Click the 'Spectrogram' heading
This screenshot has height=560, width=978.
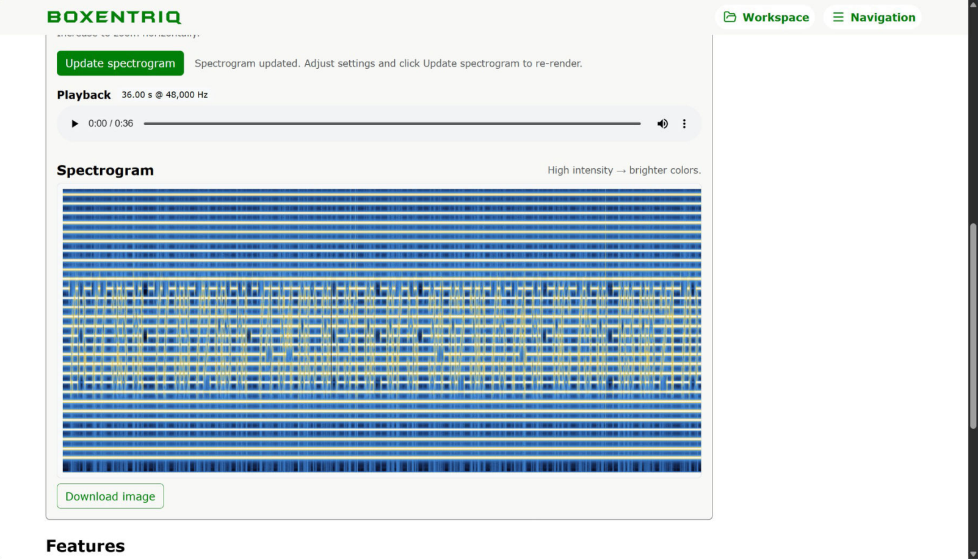tap(105, 171)
